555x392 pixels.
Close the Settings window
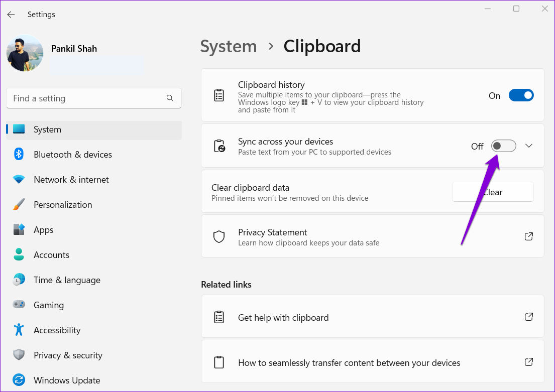(545, 9)
